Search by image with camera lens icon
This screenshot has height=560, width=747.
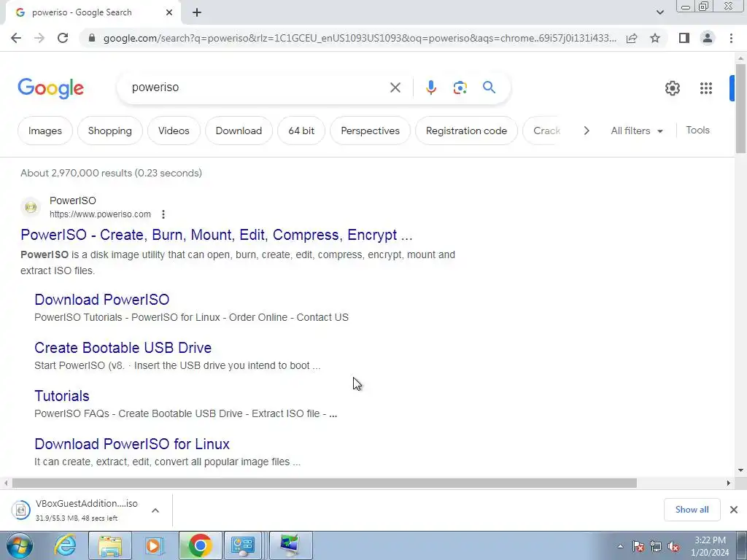pos(460,87)
